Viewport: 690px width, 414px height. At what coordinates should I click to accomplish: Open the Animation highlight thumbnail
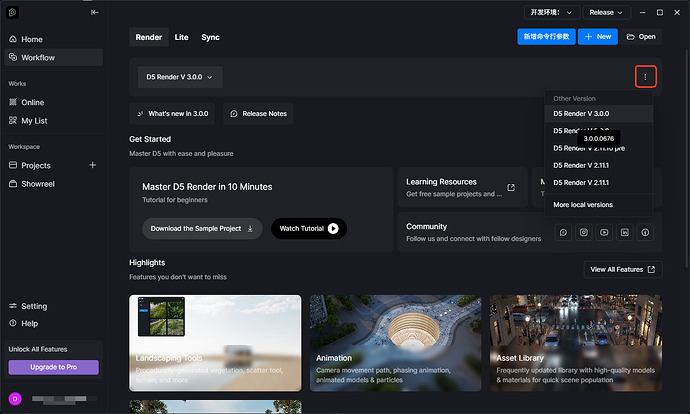(395, 342)
